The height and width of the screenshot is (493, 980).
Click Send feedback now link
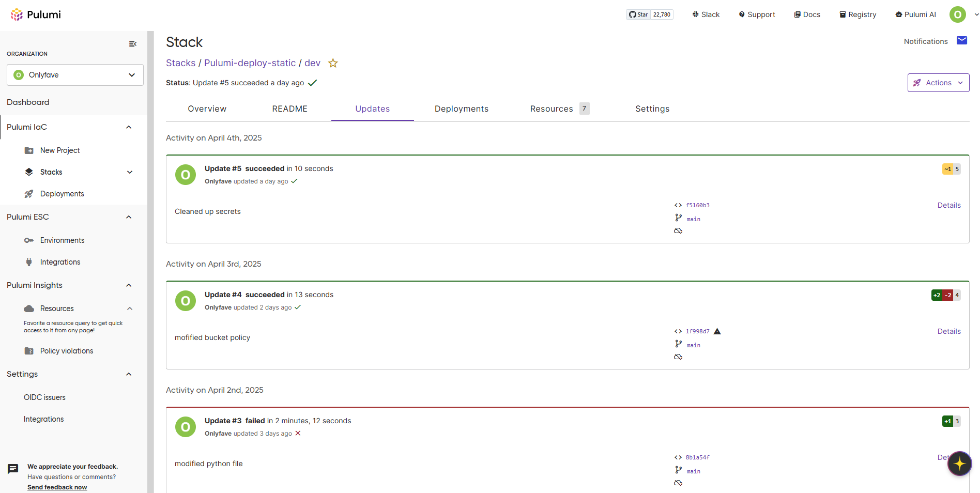coord(57,487)
